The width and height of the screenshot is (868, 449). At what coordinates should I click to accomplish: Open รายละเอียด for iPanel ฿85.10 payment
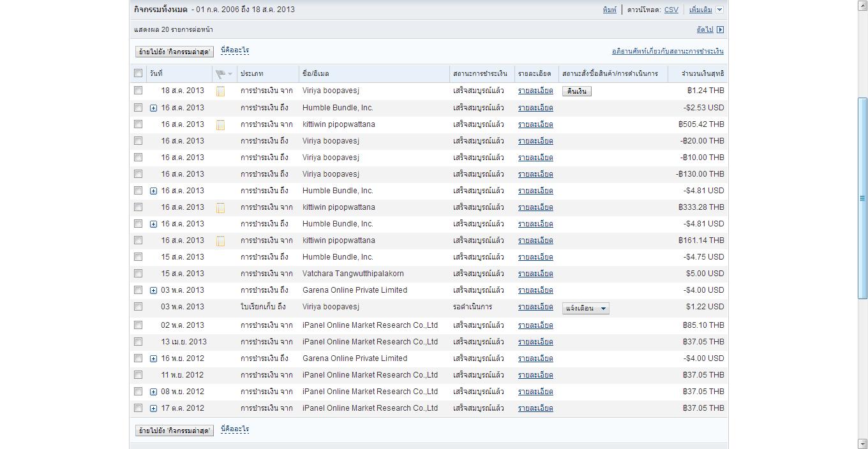(x=535, y=325)
